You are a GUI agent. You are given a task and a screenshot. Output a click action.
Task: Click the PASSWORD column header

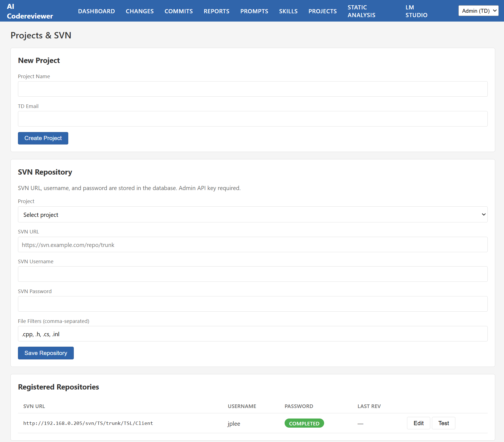[x=299, y=406]
